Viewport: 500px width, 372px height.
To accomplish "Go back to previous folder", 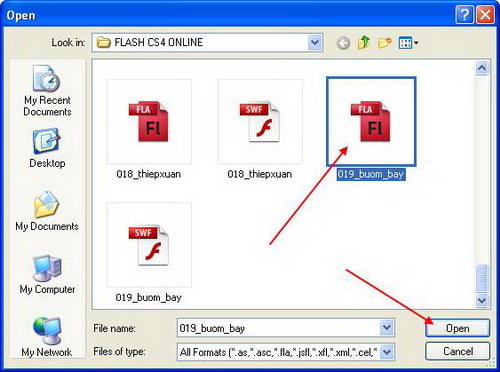I will coord(343,43).
